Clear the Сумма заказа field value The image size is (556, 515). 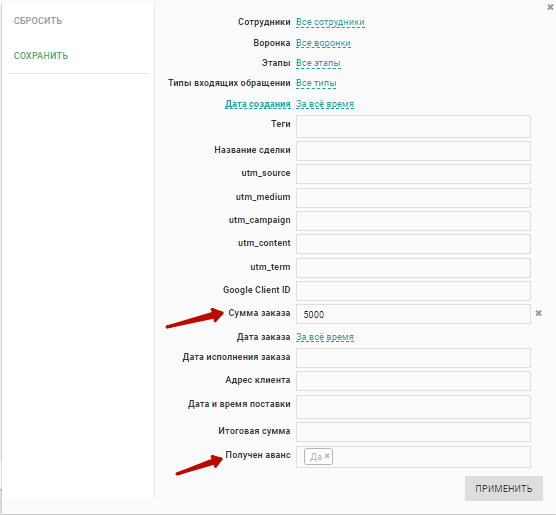coord(538,313)
